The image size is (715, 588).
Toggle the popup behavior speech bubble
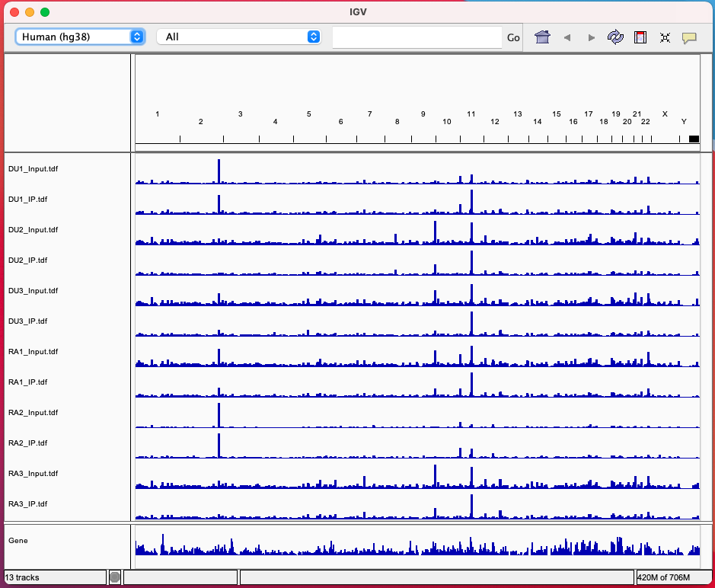(x=689, y=37)
